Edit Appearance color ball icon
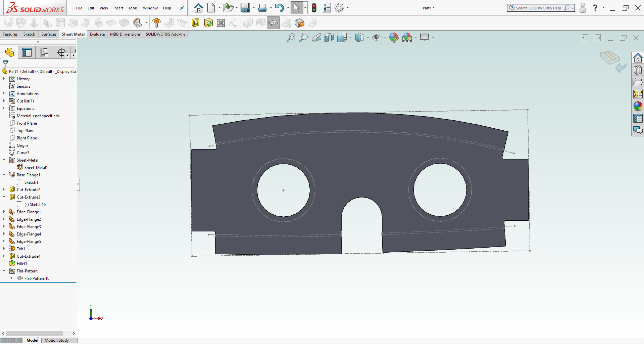The image size is (644, 344). [x=394, y=38]
